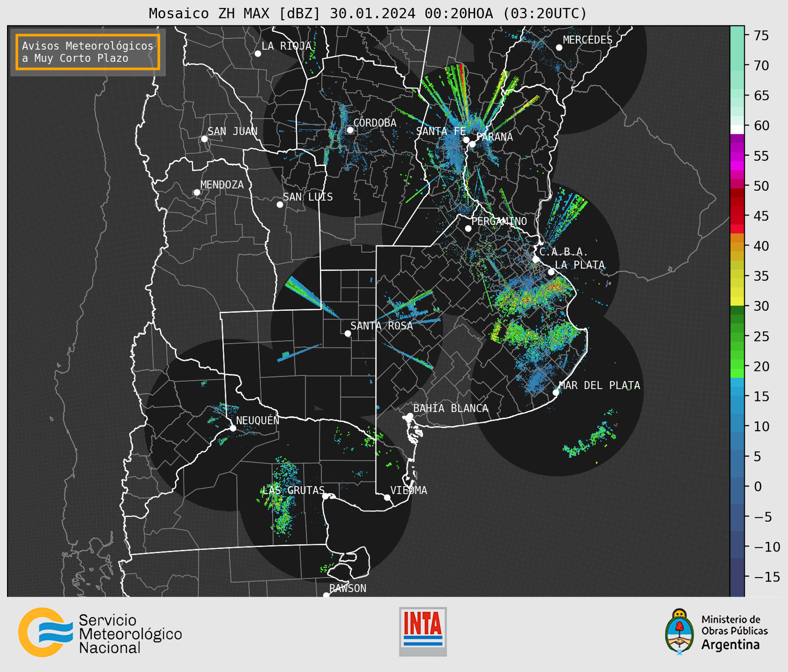The height and width of the screenshot is (672, 788).
Task: Click the dark -15 dBZ band on the colorbar
Action: (737, 577)
